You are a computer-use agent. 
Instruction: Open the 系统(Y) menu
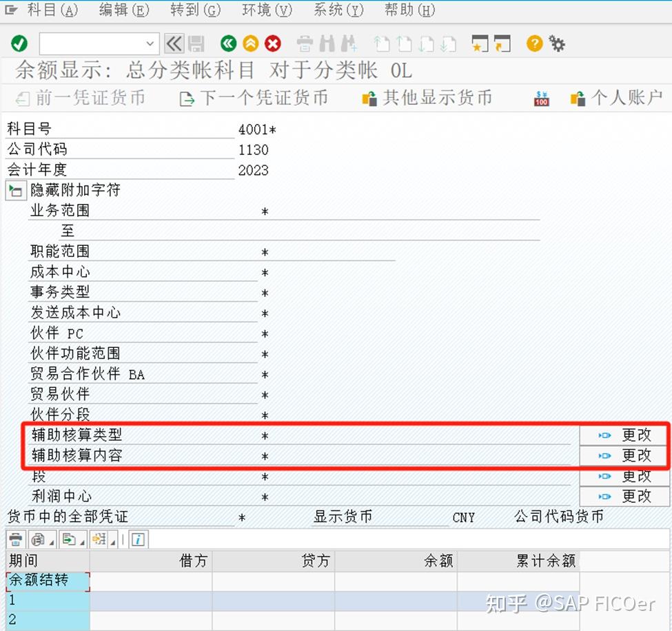[x=338, y=10]
